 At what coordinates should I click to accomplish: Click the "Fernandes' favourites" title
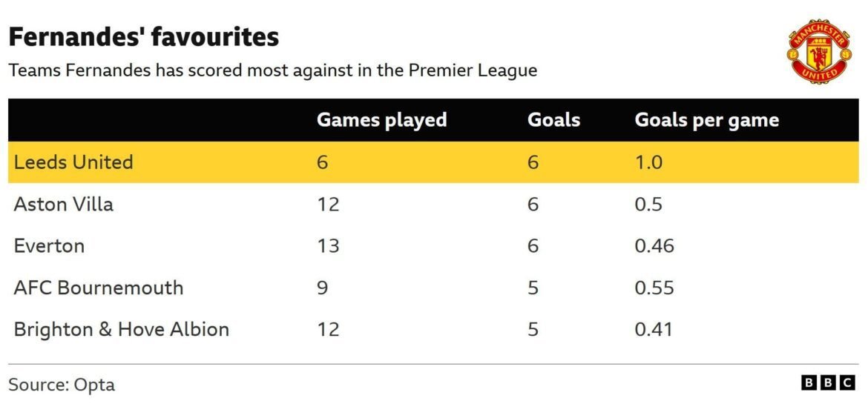coord(143,37)
